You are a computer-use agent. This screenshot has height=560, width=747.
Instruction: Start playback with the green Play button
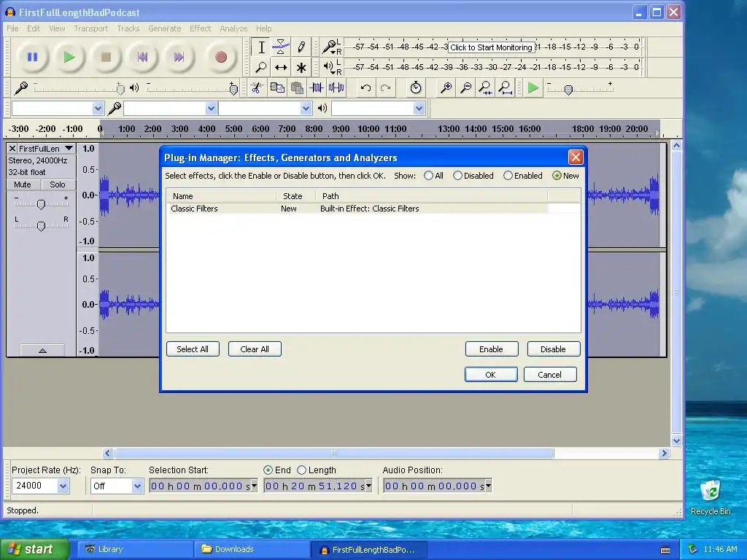click(69, 57)
